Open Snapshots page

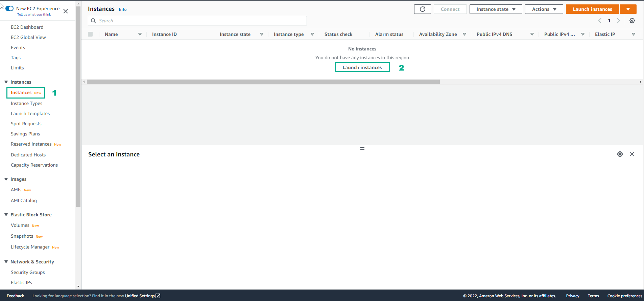pos(22,236)
